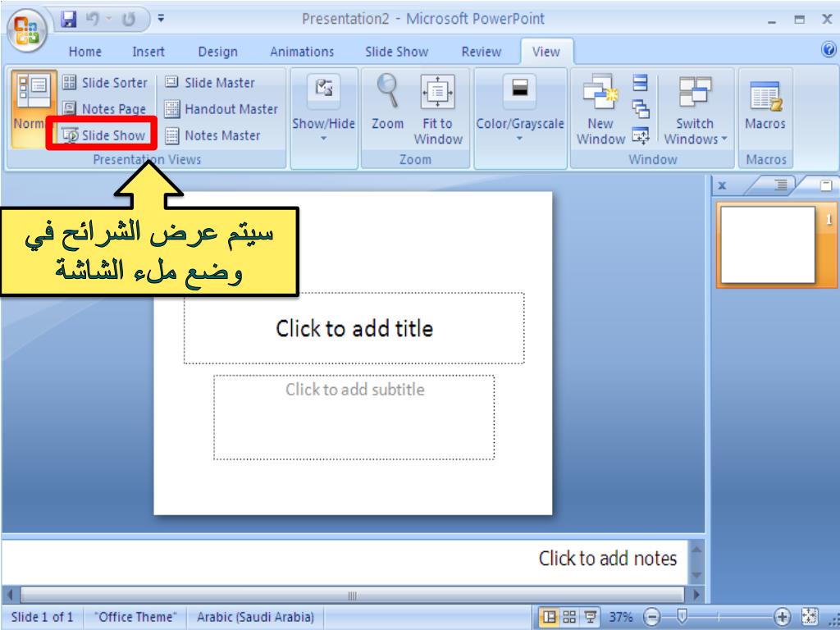Click Arabic (Saudi Arabia) language indicator

pos(255,617)
